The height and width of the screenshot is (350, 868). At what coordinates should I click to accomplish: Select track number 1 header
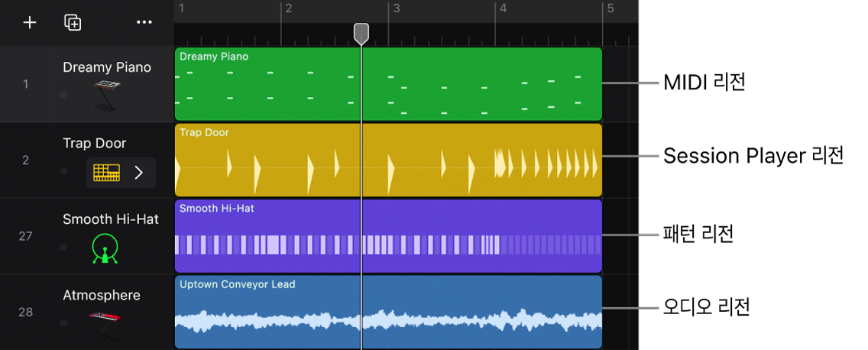25,84
